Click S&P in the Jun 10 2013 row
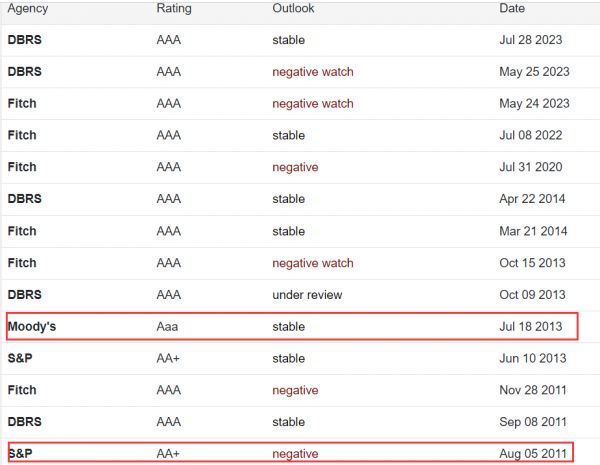This screenshot has width=600, height=465. tap(21, 358)
